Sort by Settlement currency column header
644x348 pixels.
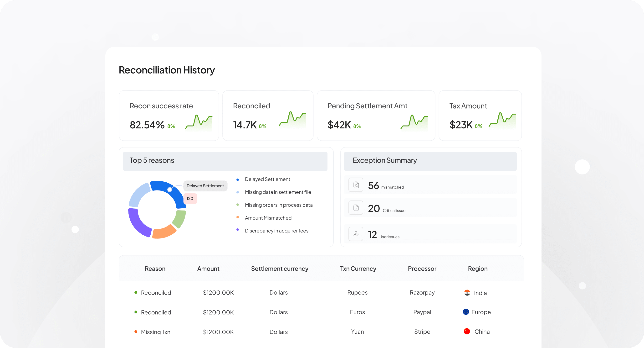tap(280, 269)
